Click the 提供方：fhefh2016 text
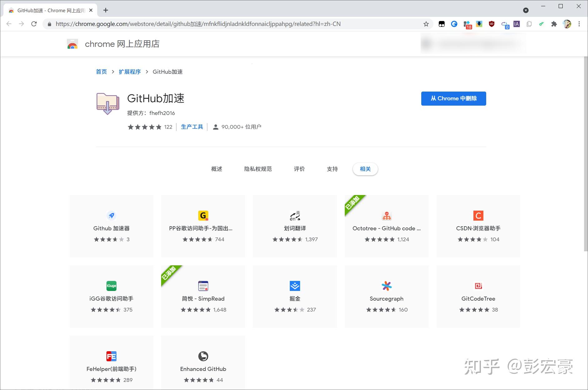 click(x=151, y=113)
